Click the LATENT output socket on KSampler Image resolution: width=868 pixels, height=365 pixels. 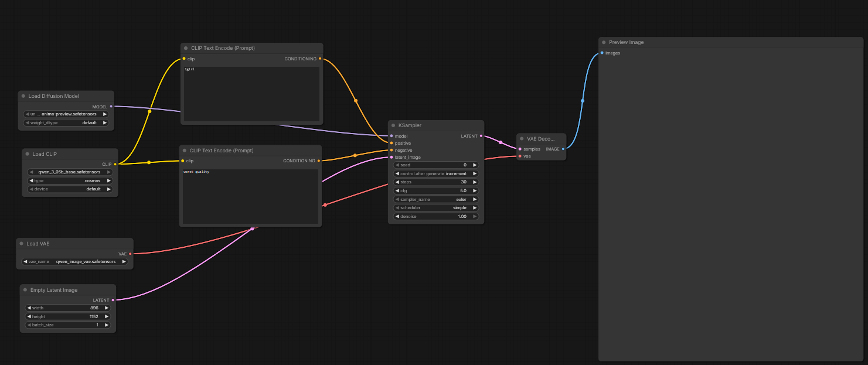coord(481,136)
